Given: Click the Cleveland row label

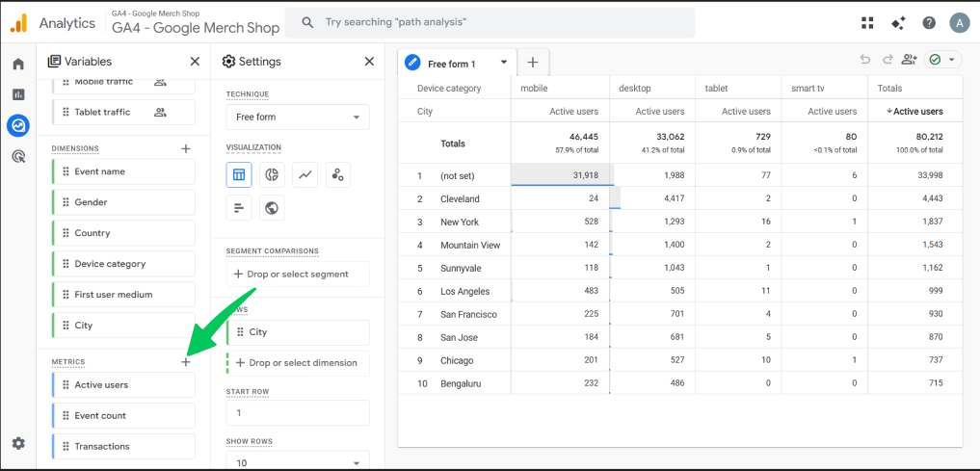Looking at the screenshot, I should pyautogui.click(x=460, y=198).
